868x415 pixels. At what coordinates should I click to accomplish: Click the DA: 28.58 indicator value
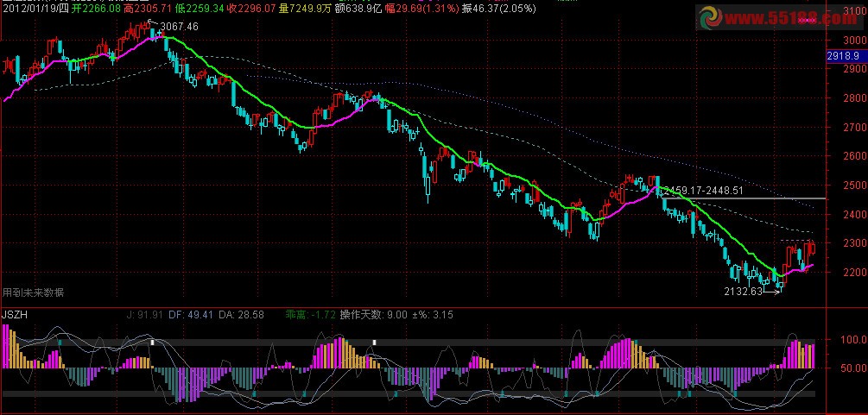pyautogui.click(x=241, y=315)
